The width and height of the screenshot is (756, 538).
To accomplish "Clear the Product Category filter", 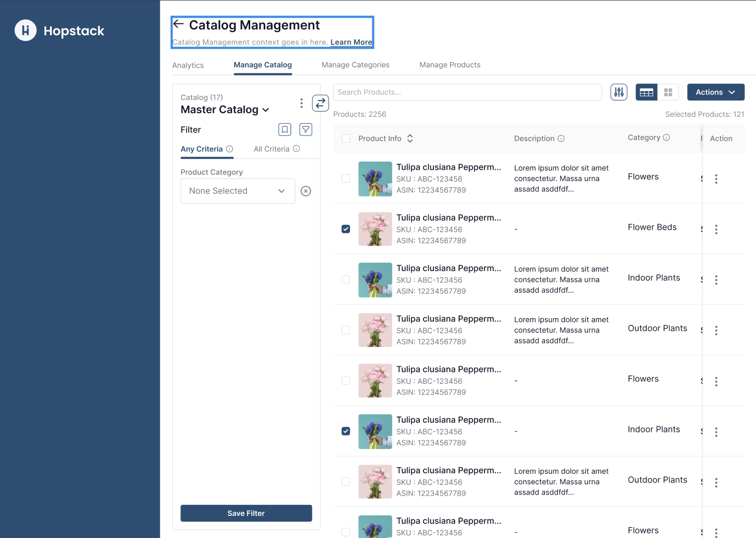I will 306,191.
